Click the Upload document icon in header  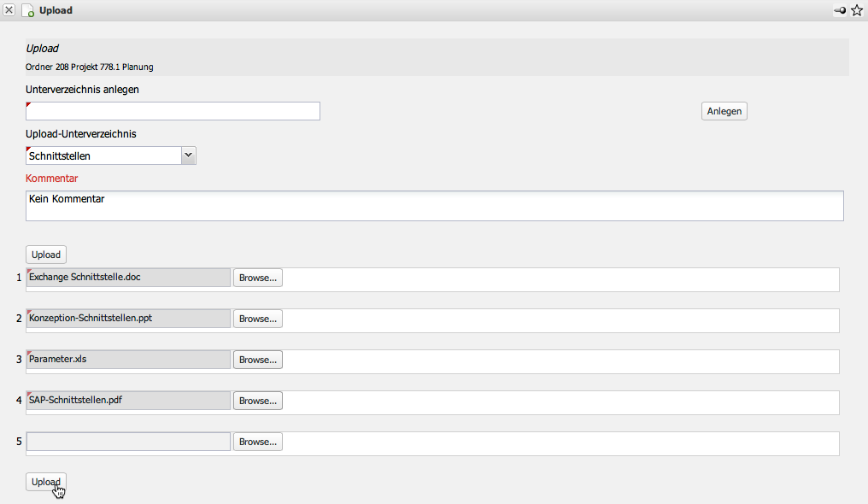(27, 11)
